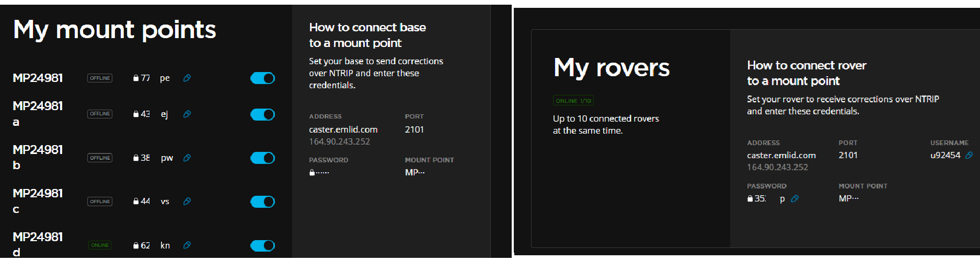The image size is (980, 261).
Task: Click the lock icon in rover Password field
Action: [x=750, y=199]
